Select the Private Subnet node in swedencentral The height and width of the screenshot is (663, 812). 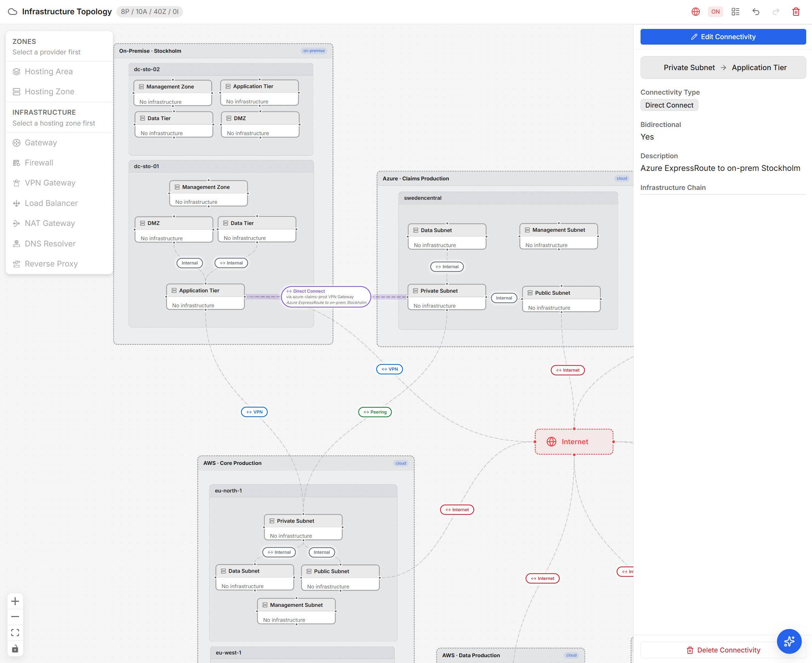click(447, 297)
